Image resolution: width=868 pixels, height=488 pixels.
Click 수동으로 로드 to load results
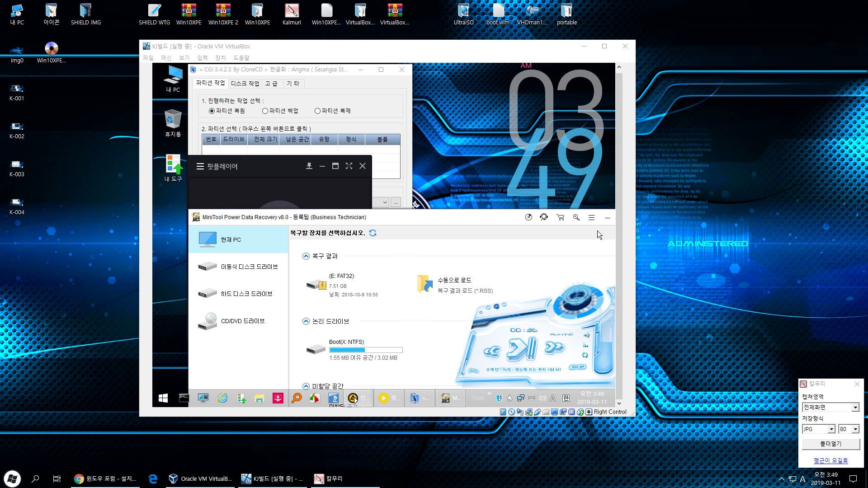coord(454,285)
